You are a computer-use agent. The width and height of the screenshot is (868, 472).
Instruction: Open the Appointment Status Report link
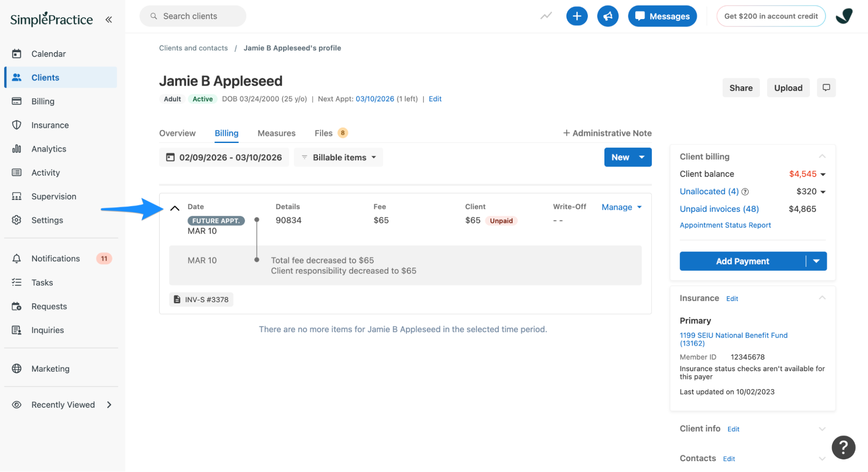[x=725, y=225]
